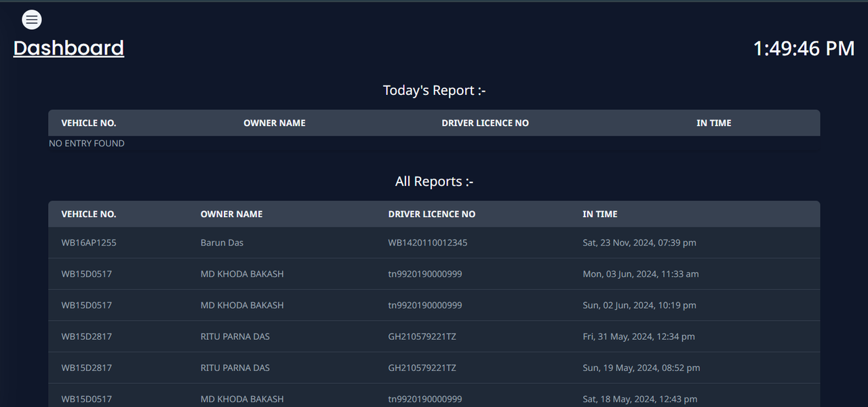This screenshot has width=868, height=407.
Task: Click in time Sun, 19 May, 2024, 08:52 pm
Action: (642, 368)
